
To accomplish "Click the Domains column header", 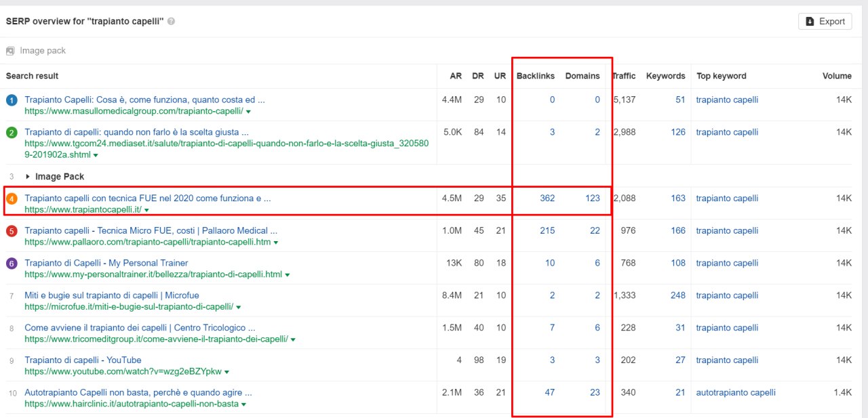I will (x=583, y=76).
